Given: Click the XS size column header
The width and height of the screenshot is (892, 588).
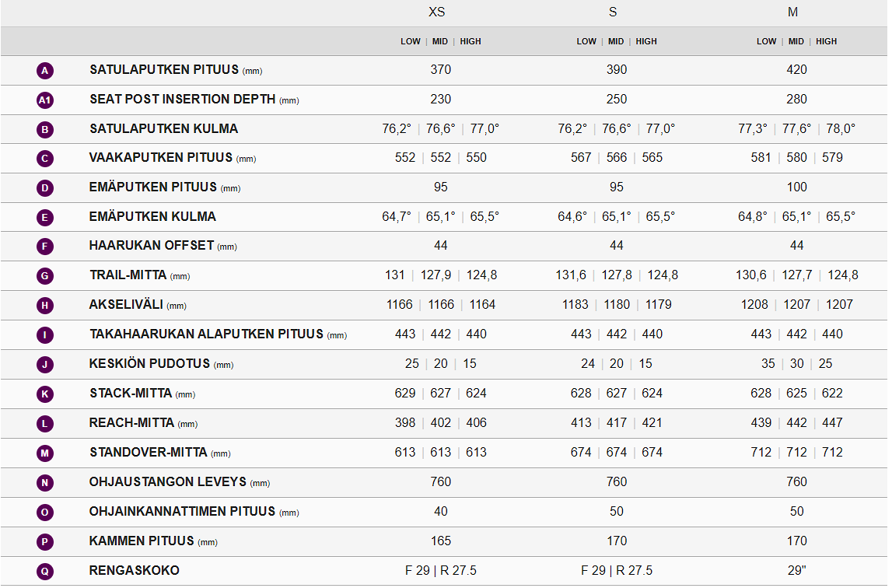Looking at the screenshot, I should (x=437, y=12).
